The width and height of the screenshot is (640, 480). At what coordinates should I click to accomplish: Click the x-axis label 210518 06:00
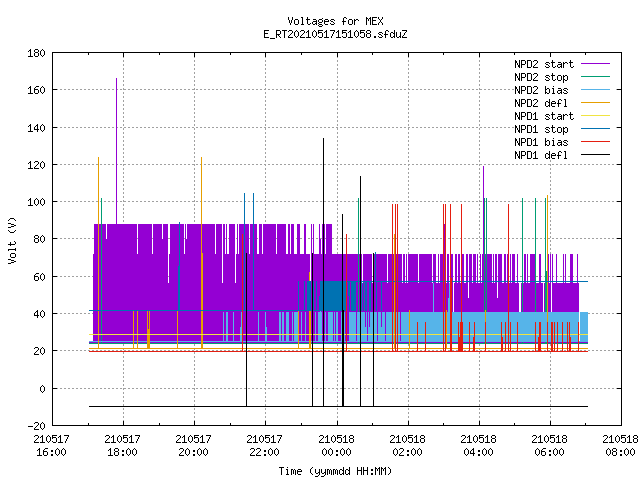pos(549,446)
